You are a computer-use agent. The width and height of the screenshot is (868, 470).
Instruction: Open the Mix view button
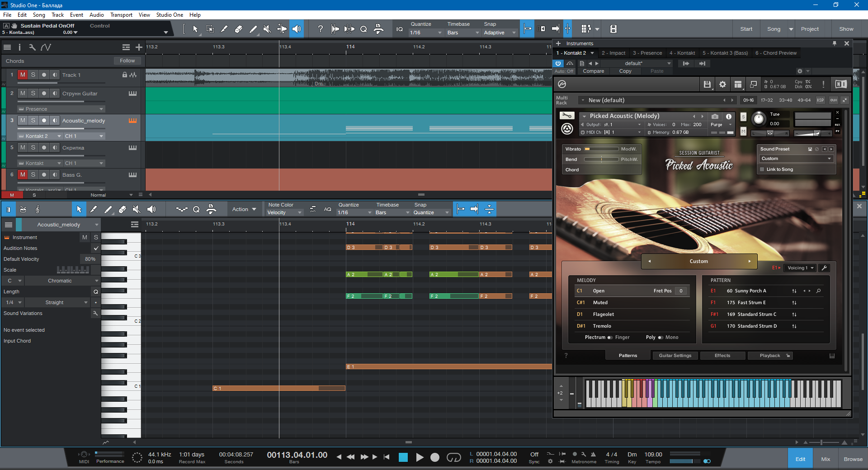point(826,459)
